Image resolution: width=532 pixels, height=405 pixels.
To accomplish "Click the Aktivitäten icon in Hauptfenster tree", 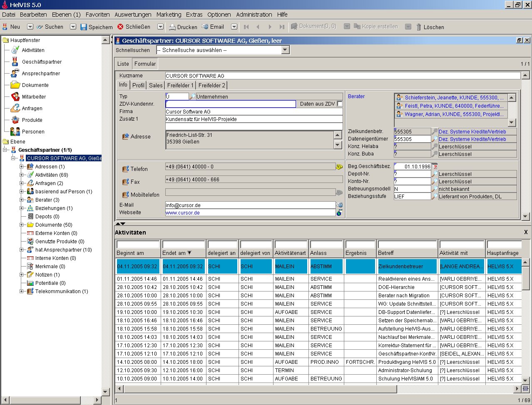I will 15,50.
